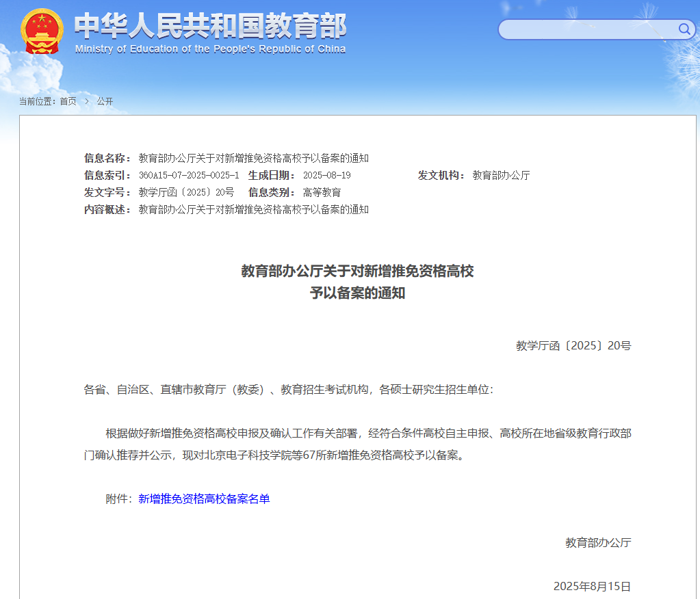700x599 pixels.
Task: Click the 中华人民共和国教育部 site title
Action: click(210, 26)
